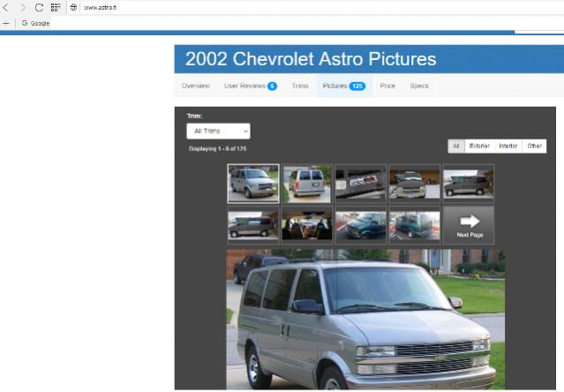Open the Overview tab
Viewport: 564px width, 392px height.
pos(196,86)
